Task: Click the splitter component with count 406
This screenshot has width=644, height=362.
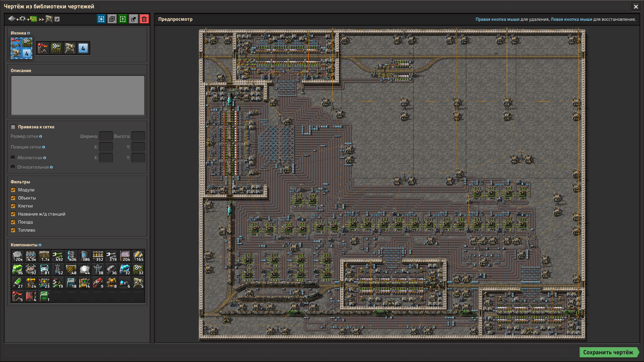Action: pyautogui.click(x=71, y=256)
